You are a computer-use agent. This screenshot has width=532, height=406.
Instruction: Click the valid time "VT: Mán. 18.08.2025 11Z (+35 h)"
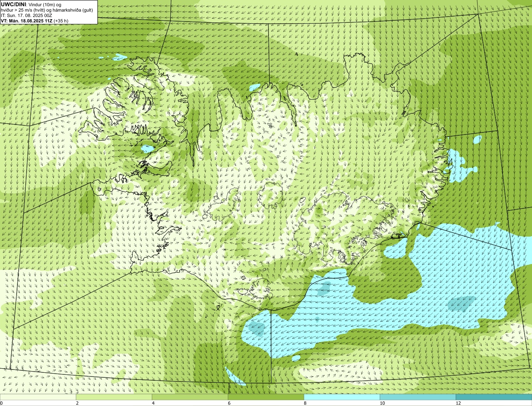(34, 20)
